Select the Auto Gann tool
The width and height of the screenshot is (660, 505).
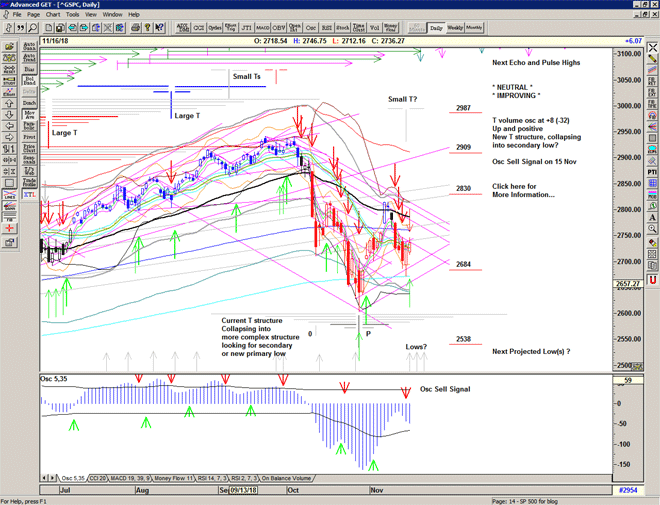[29, 47]
